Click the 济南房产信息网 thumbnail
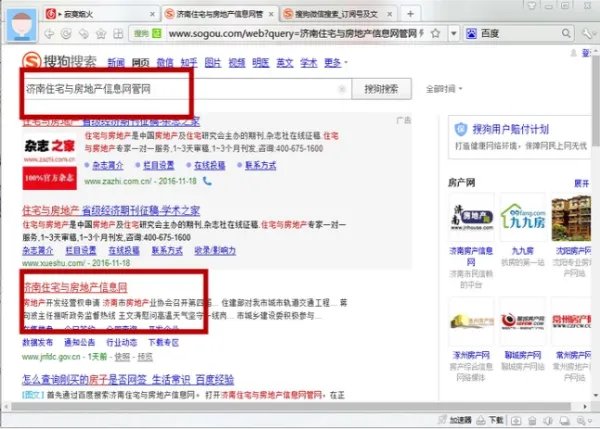This screenshot has width=600, height=429. (x=471, y=217)
